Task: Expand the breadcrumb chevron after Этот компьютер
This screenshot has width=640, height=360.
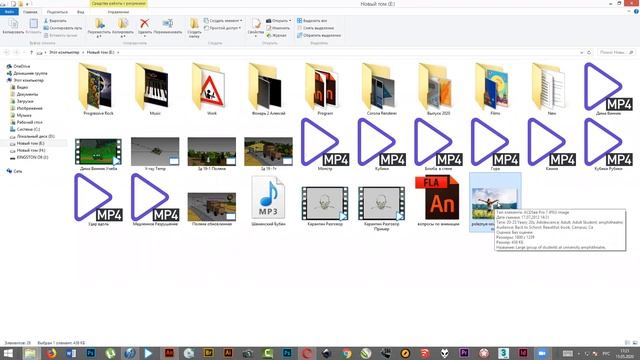Action: tap(83, 52)
